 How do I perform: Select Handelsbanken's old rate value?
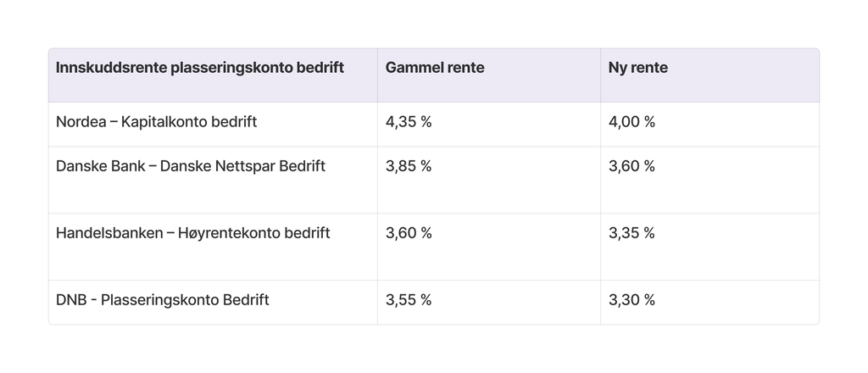[409, 233]
